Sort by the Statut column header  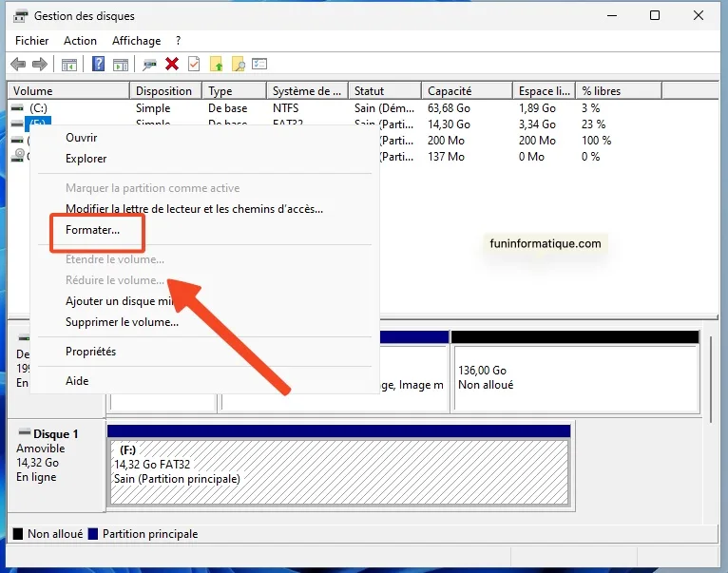coord(385,91)
